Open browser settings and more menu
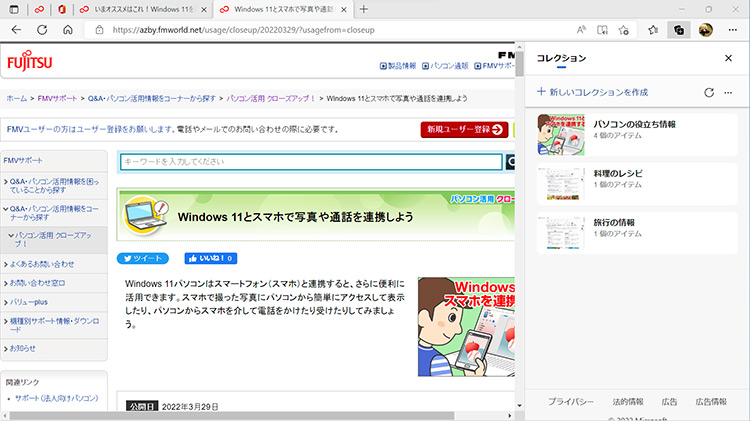750x421 pixels. [733, 30]
